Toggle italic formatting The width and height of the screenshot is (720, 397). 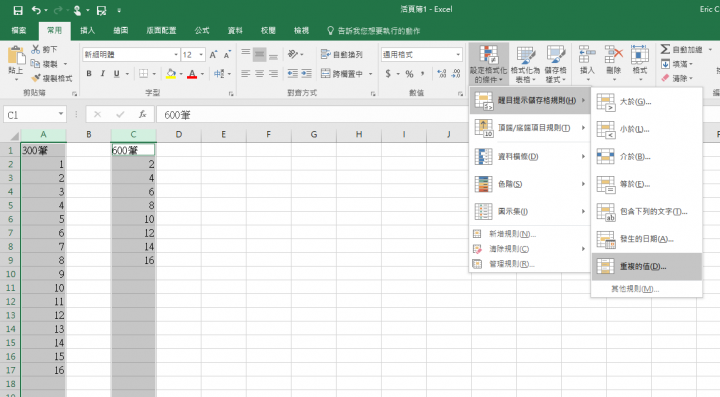[103, 73]
